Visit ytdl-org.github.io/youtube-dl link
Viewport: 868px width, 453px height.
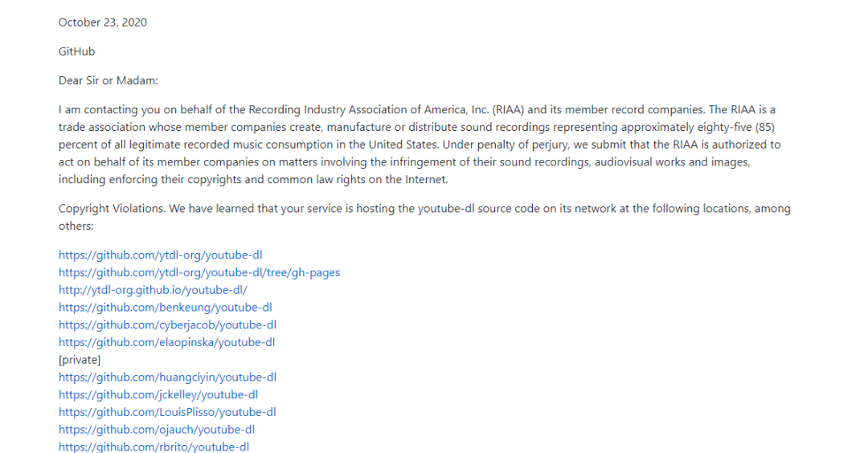point(153,290)
